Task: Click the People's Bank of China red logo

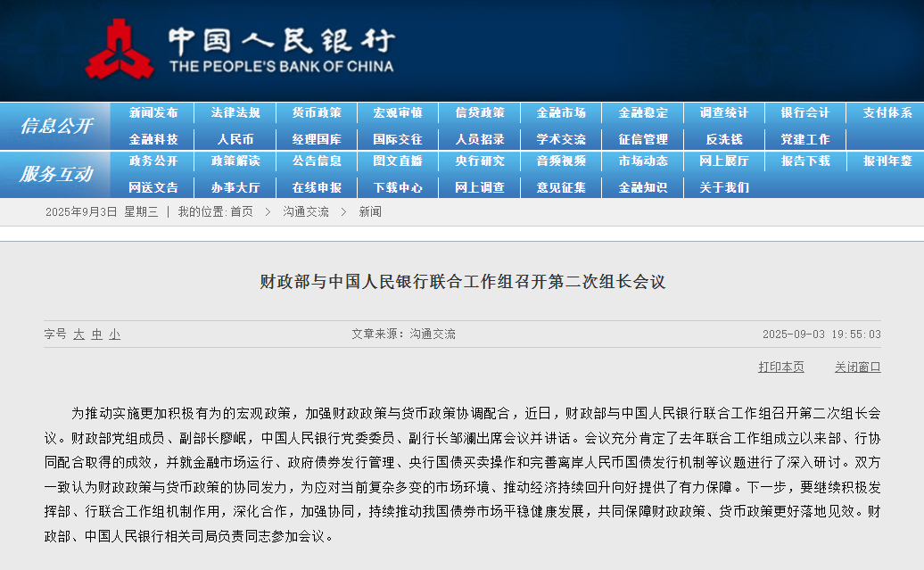Action: point(120,50)
